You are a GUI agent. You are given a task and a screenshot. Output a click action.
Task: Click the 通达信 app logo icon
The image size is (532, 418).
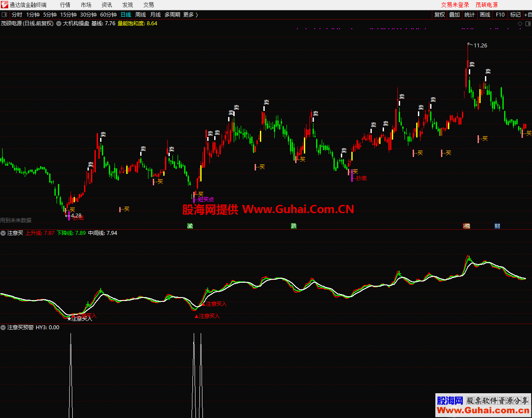click(x=4, y=5)
